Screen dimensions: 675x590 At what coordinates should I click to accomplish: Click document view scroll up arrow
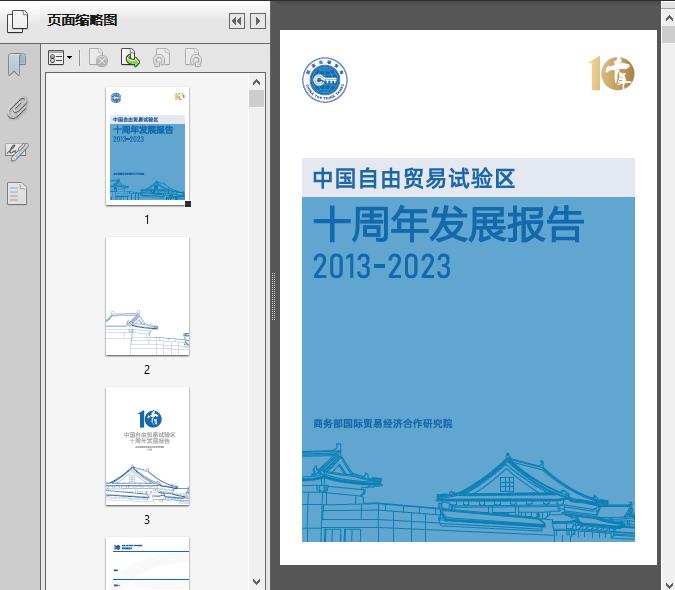coord(669,18)
